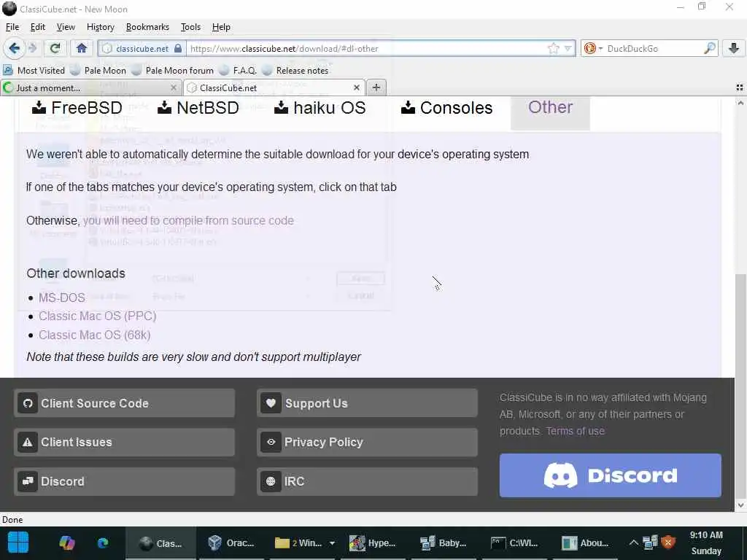The image size is (747, 560).
Task: Open the View menu
Action: [x=66, y=27]
